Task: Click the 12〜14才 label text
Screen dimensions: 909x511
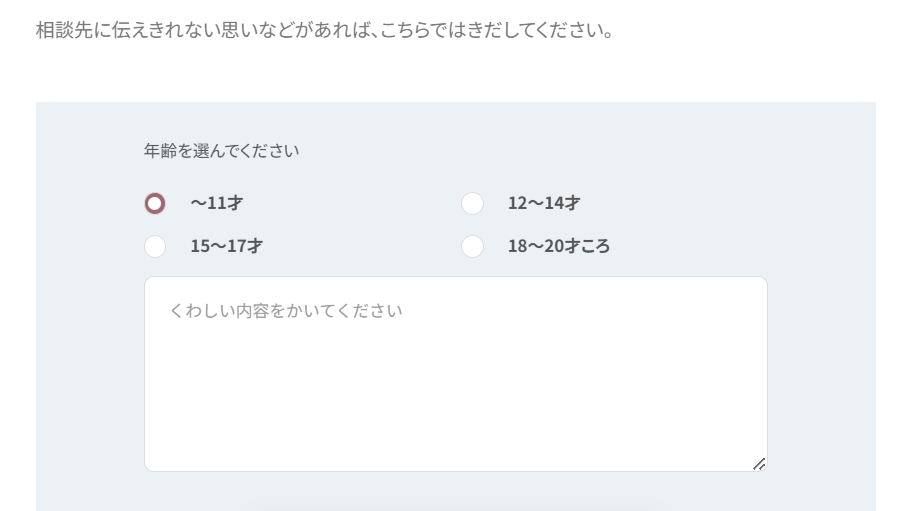Action: tap(543, 204)
